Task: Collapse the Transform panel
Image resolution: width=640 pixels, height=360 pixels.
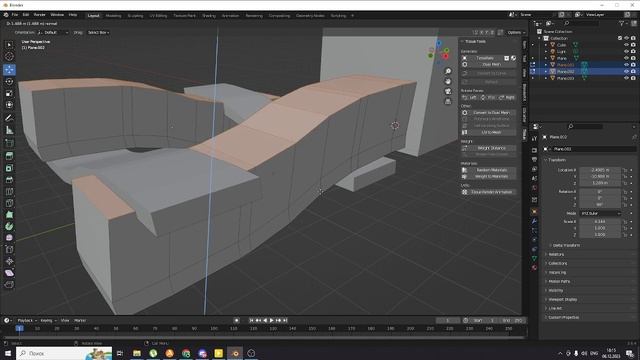Action: [x=556, y=160]
